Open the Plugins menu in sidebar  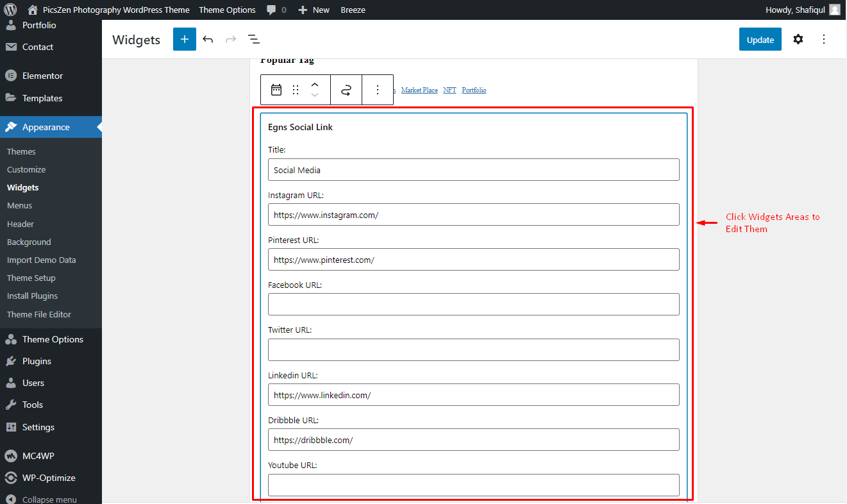pos(37,361)
